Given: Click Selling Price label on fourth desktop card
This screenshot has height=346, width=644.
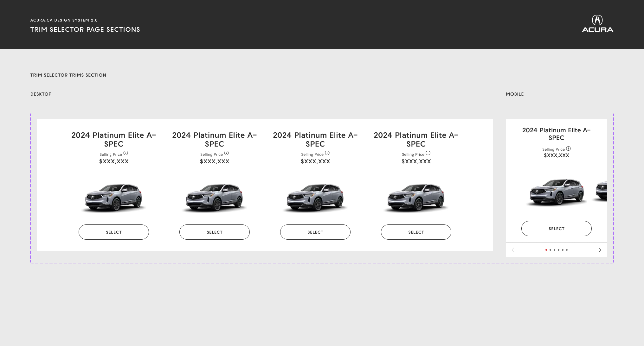Looking at the screenshot, I should point(413,154).
